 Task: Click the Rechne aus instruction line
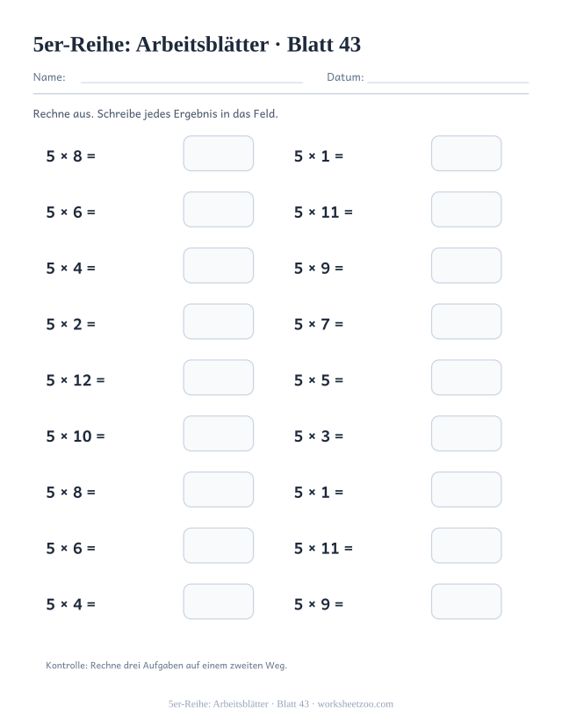click(155, 114)
